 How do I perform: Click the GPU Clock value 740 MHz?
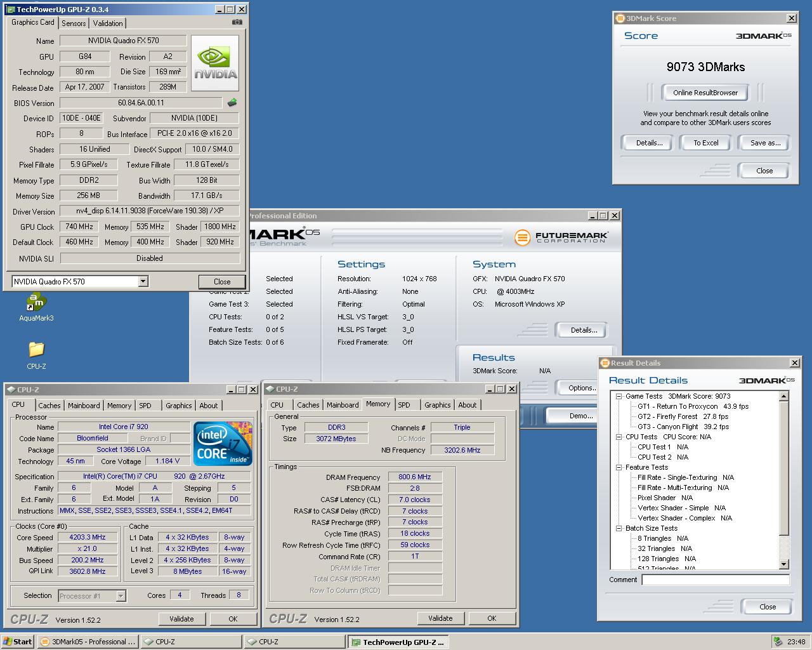(x=79, y=227)
